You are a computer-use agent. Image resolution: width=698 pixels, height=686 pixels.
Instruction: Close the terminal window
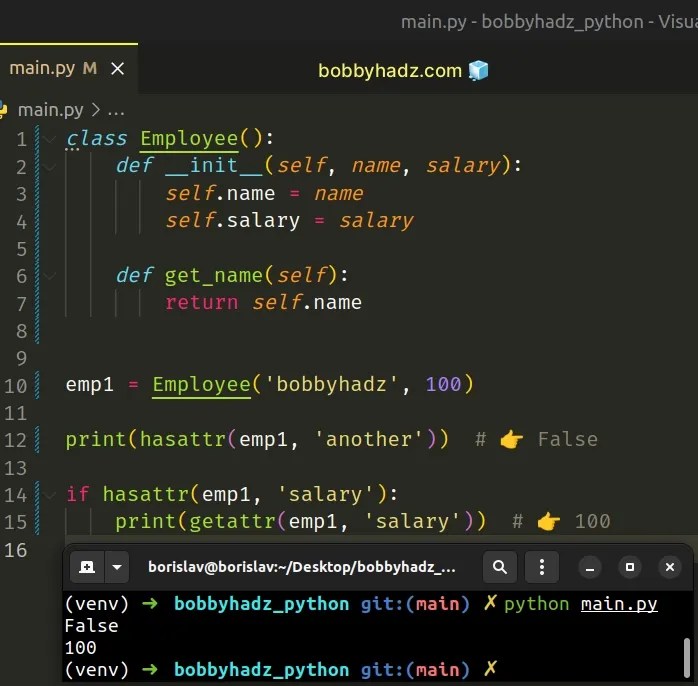point(670,568)
